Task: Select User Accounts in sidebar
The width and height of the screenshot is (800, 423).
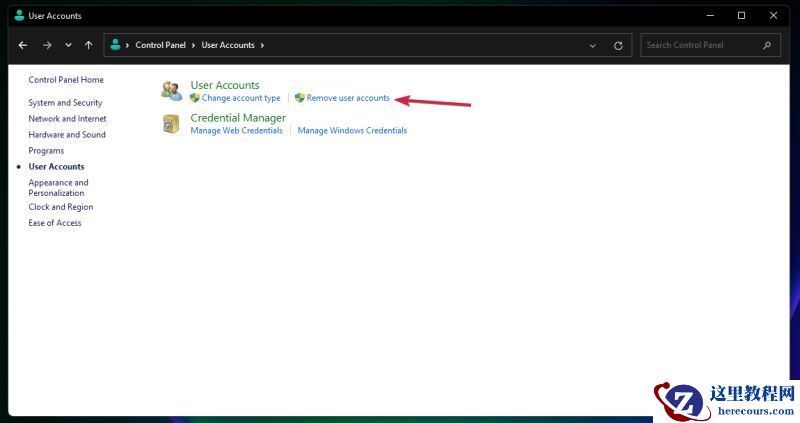Action: click(x=56, y=166)
